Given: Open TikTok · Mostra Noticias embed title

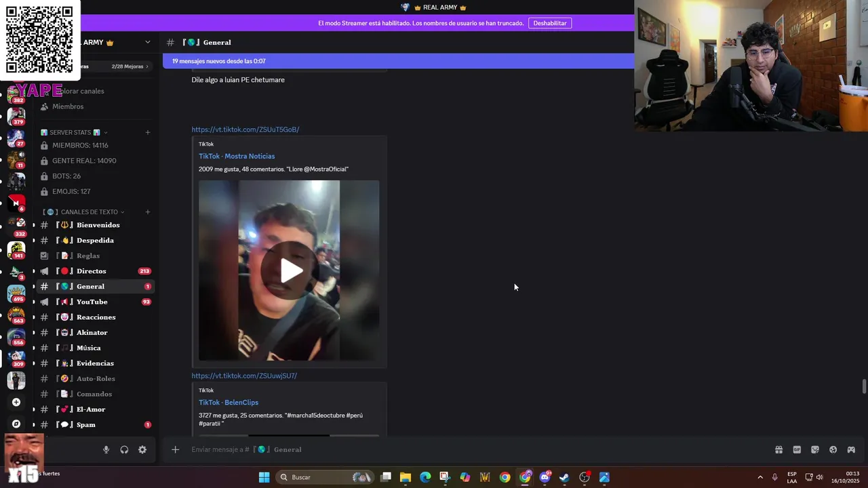Looking at the screenshot, I should (x=237, y=156).
